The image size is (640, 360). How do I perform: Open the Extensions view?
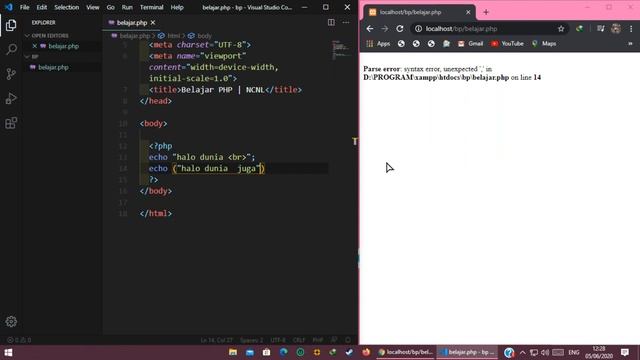(x=11, y=123)
